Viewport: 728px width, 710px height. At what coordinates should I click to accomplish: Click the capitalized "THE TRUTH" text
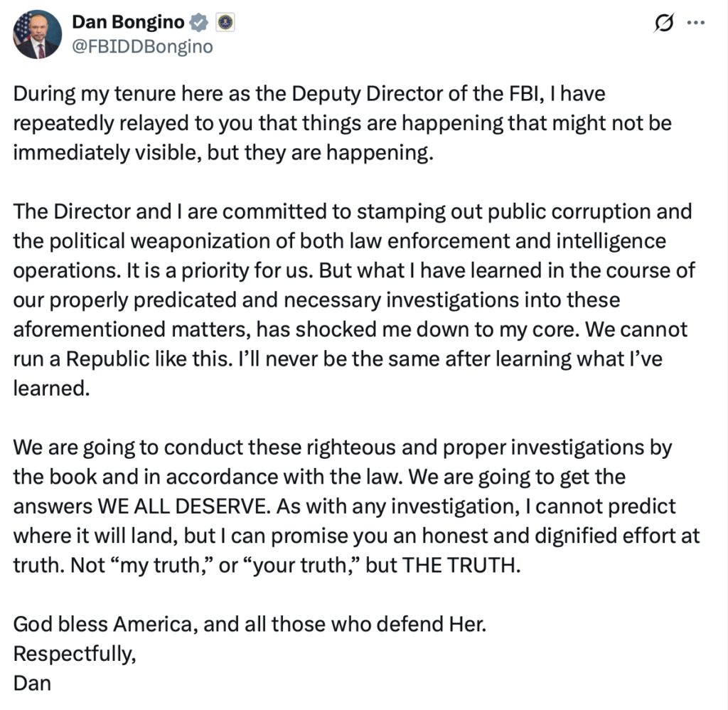pos(461,566)
